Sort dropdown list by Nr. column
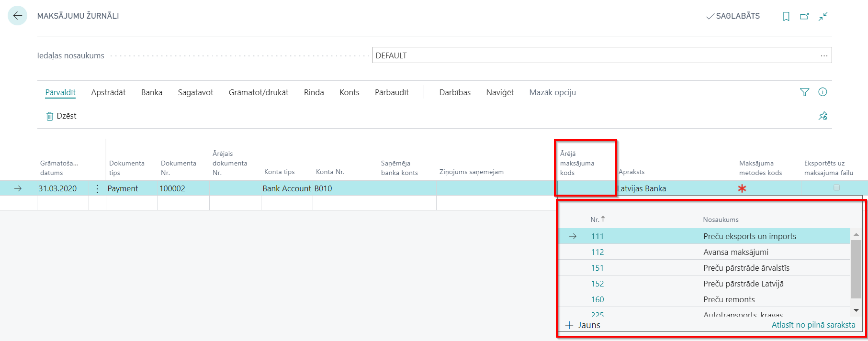Image resolution: width=868 pixels, height=341 pixels. 597,220
